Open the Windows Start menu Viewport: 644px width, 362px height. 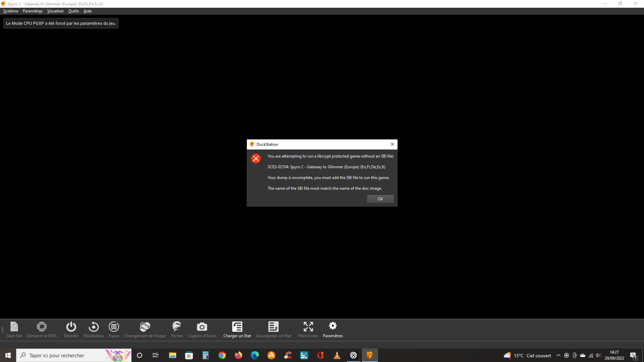(x=8, y=355)
